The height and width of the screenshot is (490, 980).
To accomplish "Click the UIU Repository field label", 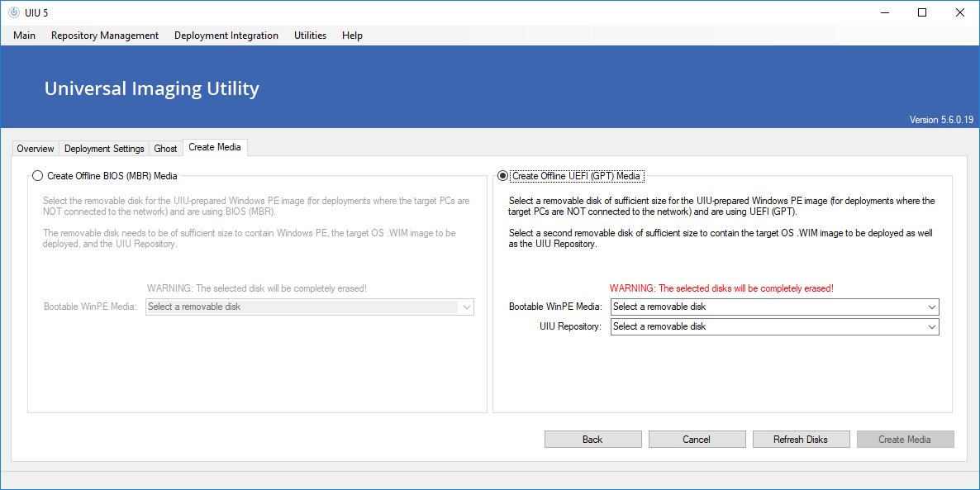I will coord(571,326).
